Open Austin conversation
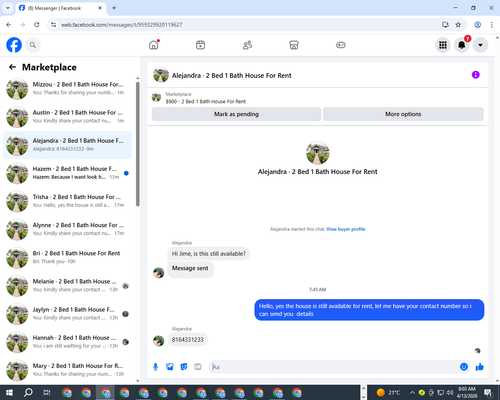This screenshot has width=500, height=400. pos(67,117)
